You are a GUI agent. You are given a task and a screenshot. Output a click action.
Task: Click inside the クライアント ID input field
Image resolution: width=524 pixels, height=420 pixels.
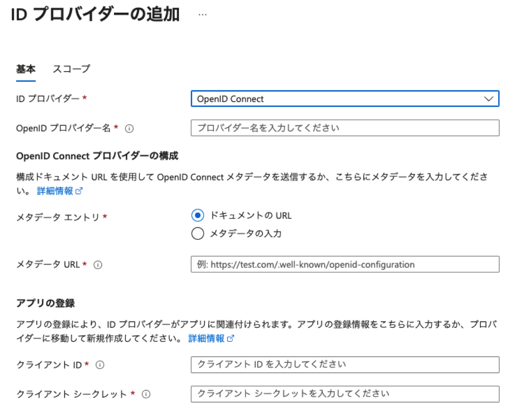tap(345, 365)
